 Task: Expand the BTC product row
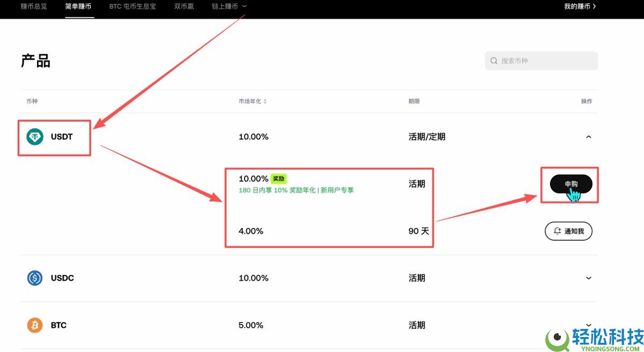pyautogui.click(x=588, y=325)
